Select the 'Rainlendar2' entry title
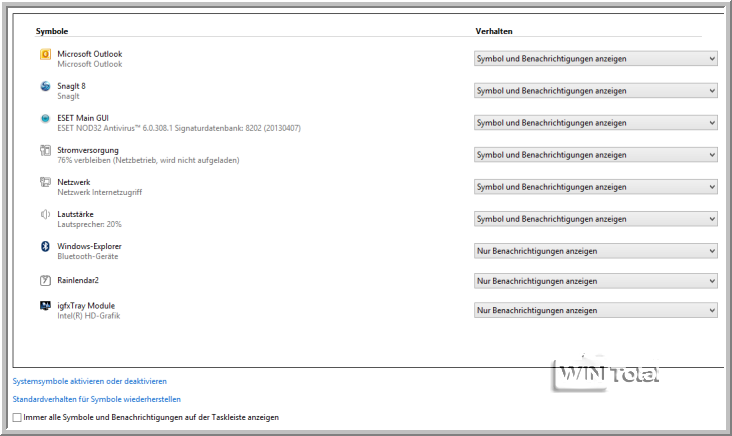This screenshot has width=732, height=436. point(78,281)
